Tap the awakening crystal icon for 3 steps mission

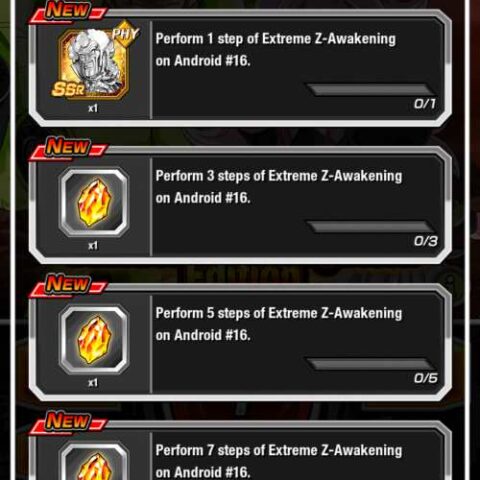click(x=94, y=202)
